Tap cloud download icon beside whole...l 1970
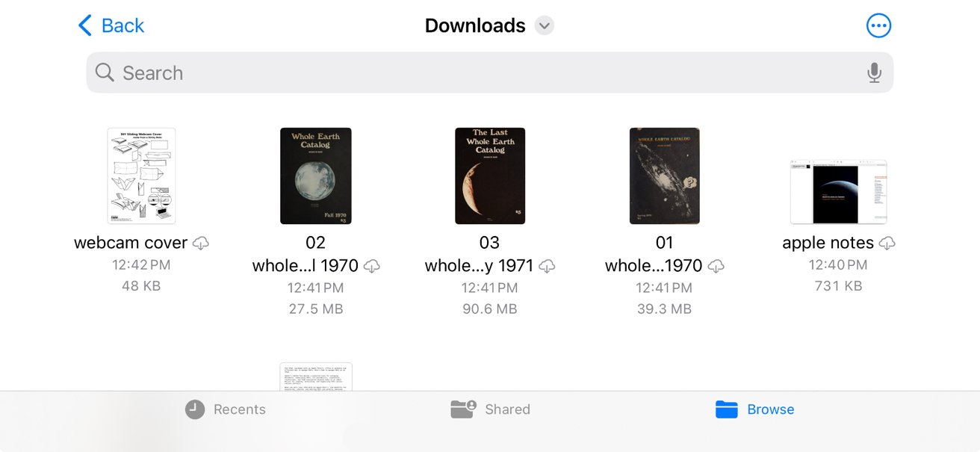980x452 pixels. pyautogui.click(x=371, y=266)
